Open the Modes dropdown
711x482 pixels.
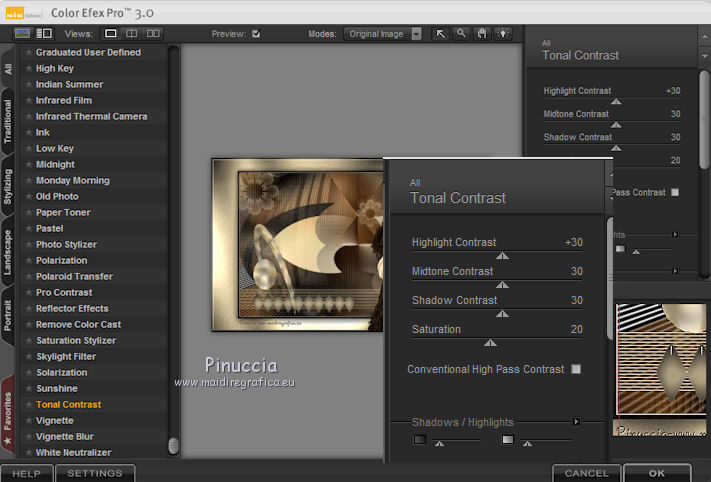click(x=385, y=33)
